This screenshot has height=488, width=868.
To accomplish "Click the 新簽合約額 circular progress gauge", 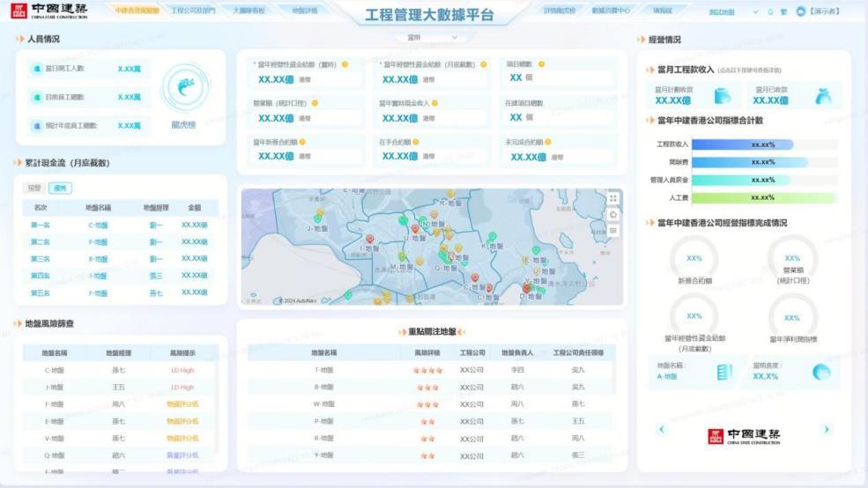I will coord(694,259).
